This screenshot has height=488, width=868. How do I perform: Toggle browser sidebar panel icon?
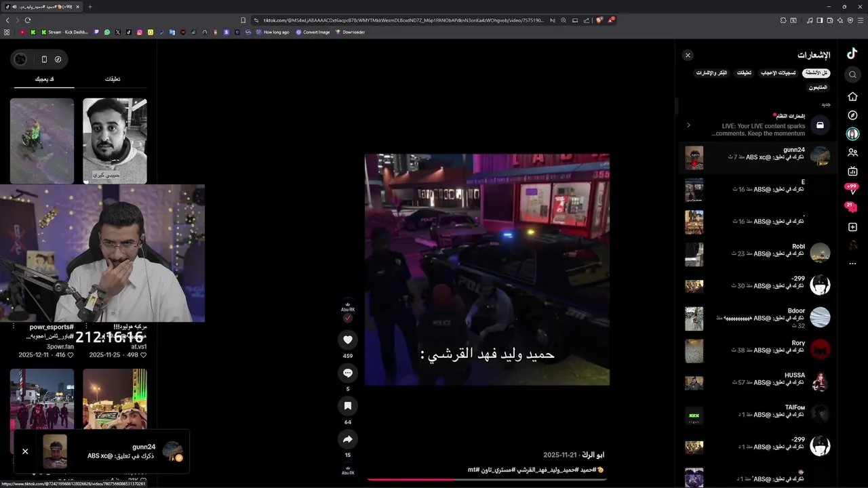820,20
